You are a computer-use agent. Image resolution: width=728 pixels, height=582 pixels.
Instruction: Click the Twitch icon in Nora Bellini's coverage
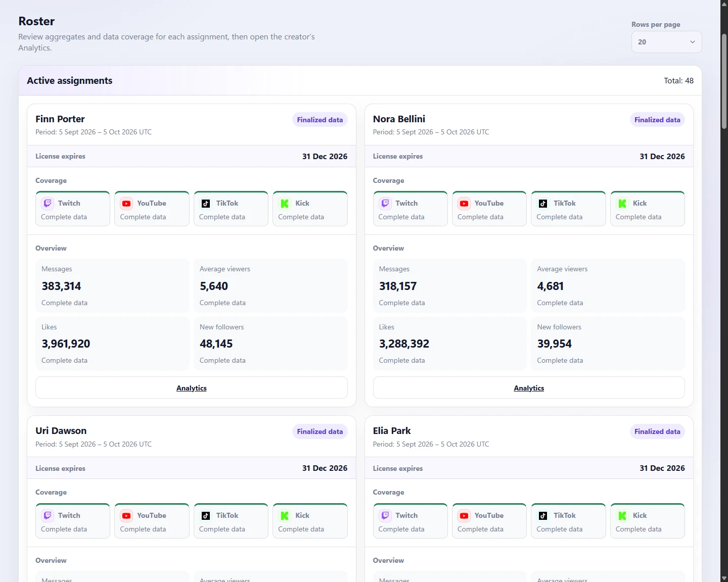pos(385,203)
